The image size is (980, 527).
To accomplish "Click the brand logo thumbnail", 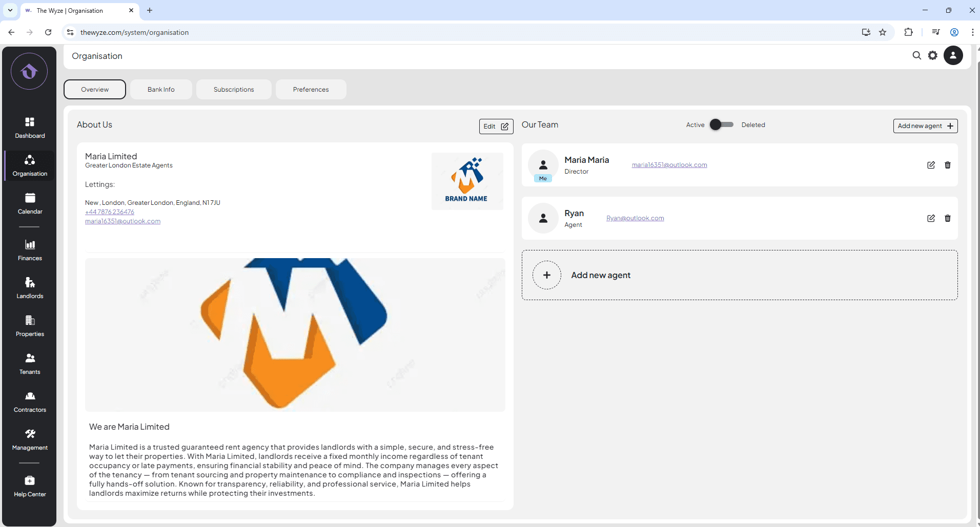I will 466,181.
